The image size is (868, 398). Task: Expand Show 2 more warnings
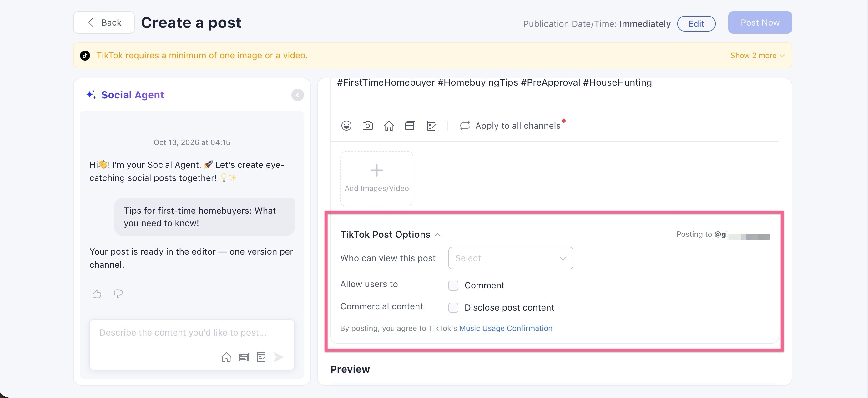click(758, 56)
